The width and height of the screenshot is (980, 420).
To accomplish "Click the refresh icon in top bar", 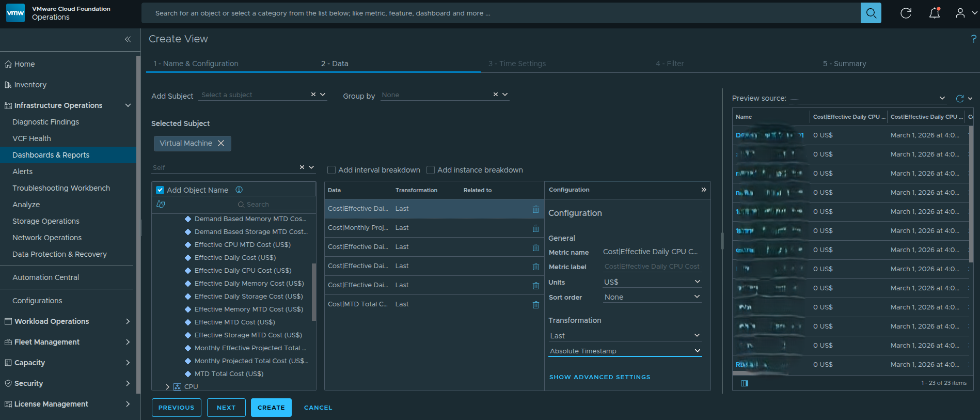I will coord(906,13).
